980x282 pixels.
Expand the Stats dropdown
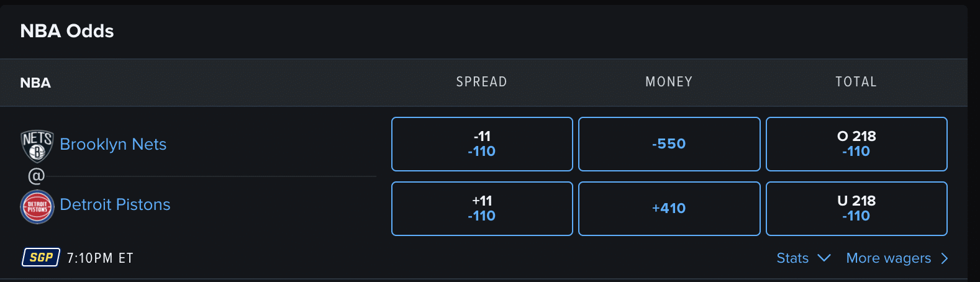tap(804, 258)
